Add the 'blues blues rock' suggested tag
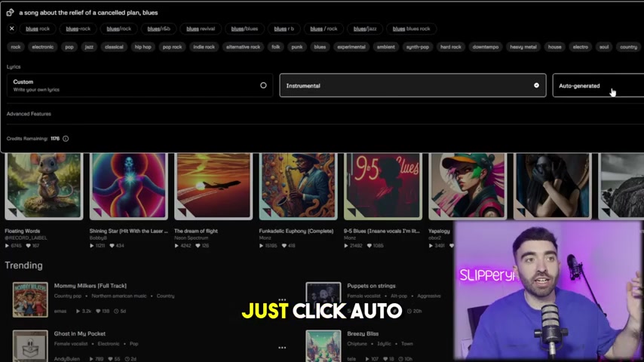This screenshot has height=362, width=644. (411, 29)
